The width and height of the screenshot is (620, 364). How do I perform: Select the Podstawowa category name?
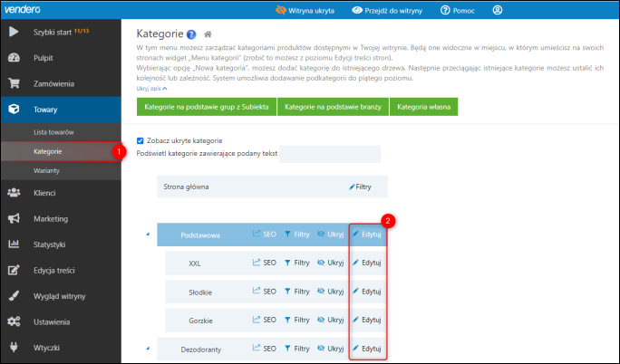200,235
